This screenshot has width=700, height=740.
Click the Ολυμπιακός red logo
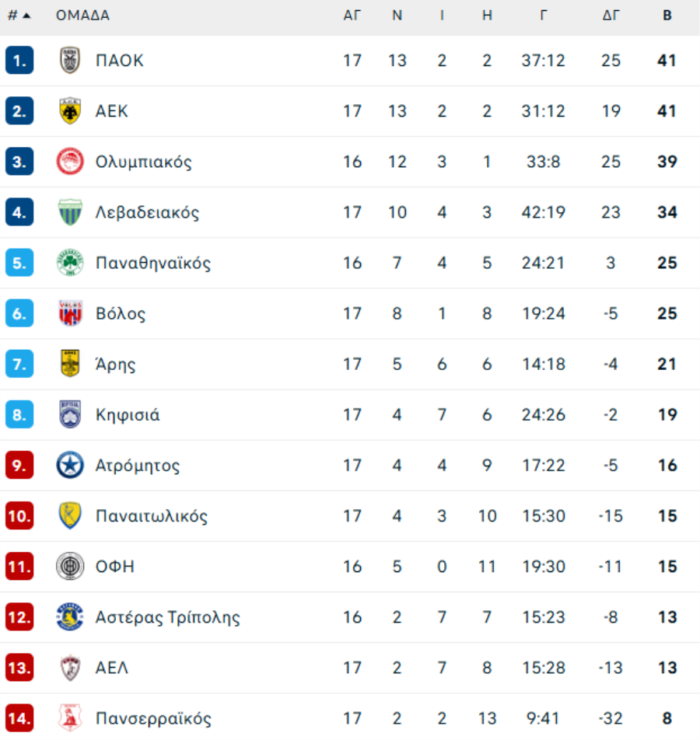pos(70,162)
